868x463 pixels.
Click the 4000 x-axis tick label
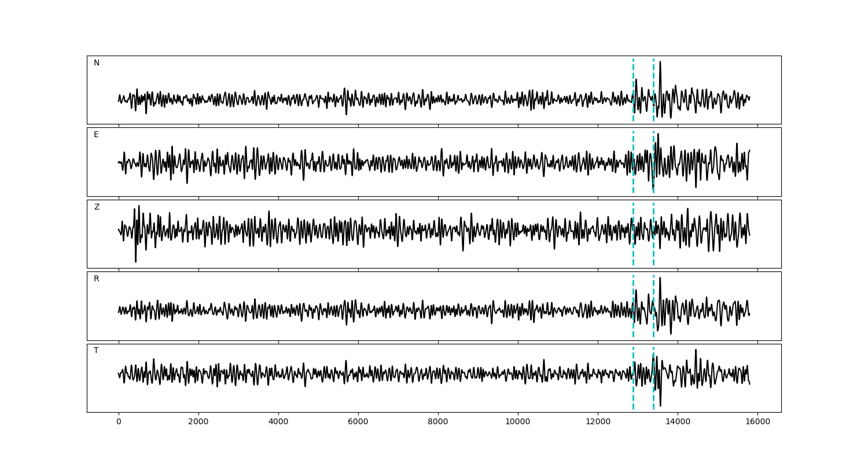(278, 422)
